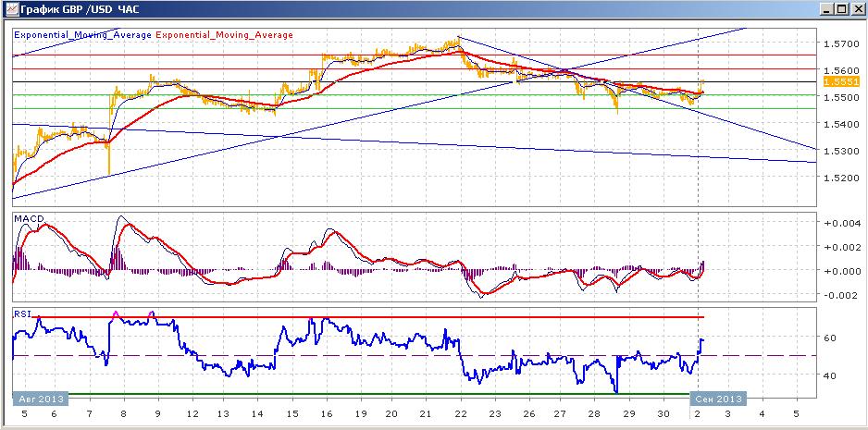The width and height of the screenshot is (868, 430).
Task: Click the 1.5500 price axis label
Action: tap(839, 97)
